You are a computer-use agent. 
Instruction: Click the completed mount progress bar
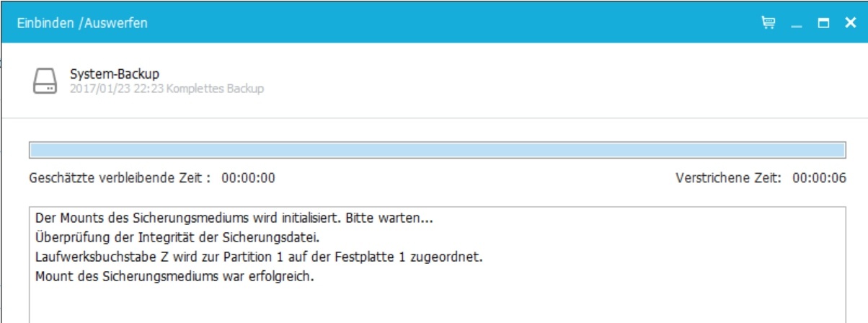coord(436,150)
